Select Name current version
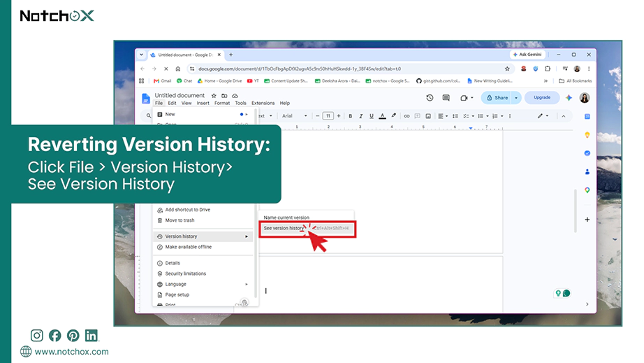Image resolution: width=644 pixels, height=363 pixels. [x=306, y=218]
